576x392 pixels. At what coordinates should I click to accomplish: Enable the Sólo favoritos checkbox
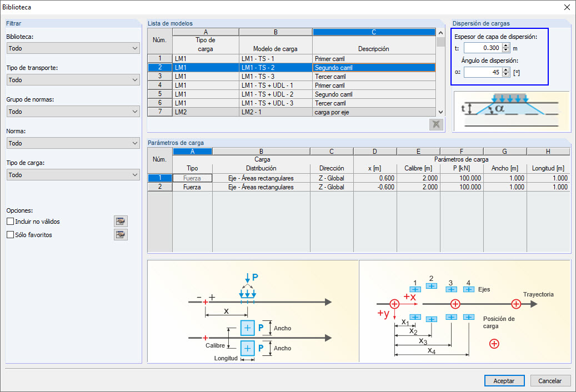coord(11,234)
